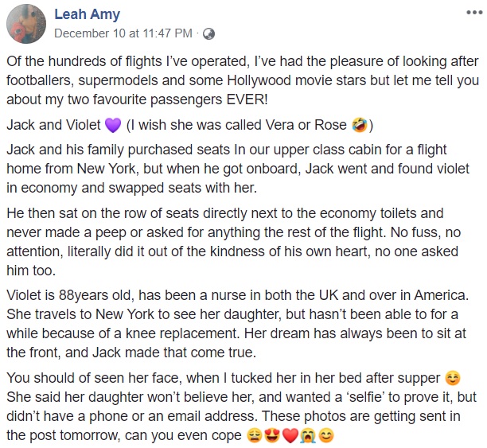Click the December 10 timestamp link
Image resolution: width=487 pixels, height=448 pixels.
point(124,33)
